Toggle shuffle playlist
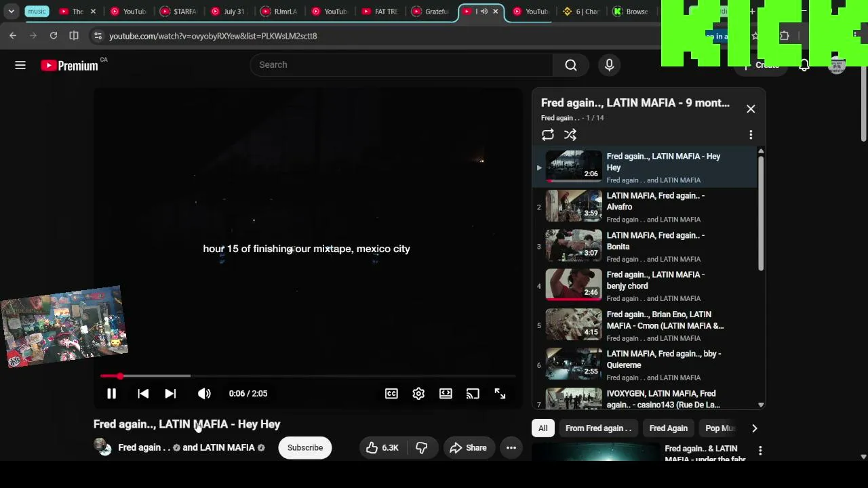Screen dimensions: 868x488 (570, 135)
